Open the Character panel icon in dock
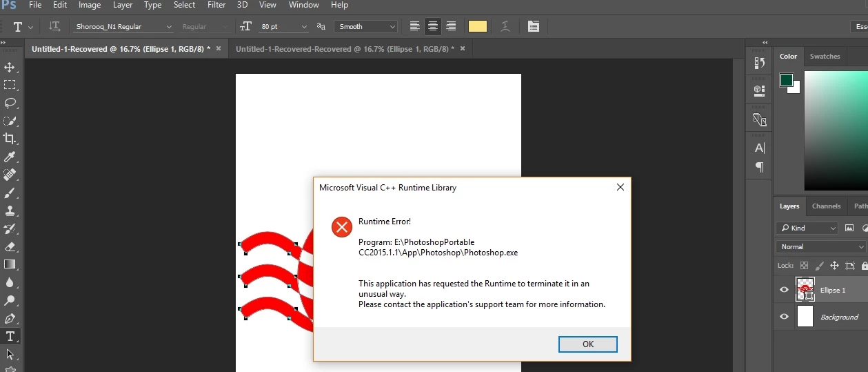The width and height of the screenshot is (868, 372). pos(760,148)
